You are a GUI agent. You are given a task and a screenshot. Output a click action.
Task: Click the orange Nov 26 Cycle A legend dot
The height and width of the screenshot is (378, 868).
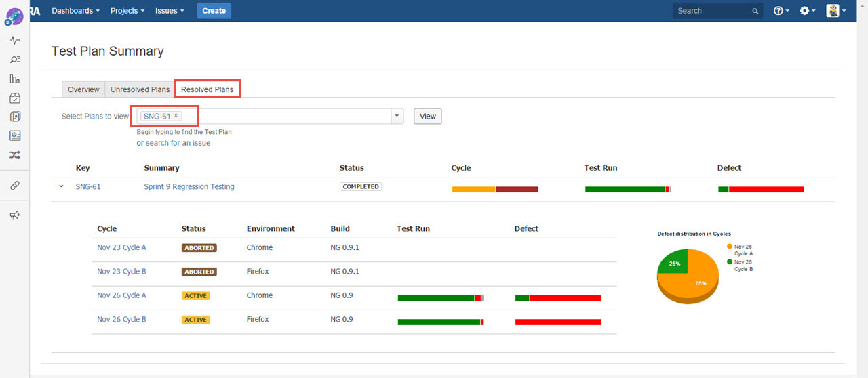pyautogui.click(x=730, y=247)
